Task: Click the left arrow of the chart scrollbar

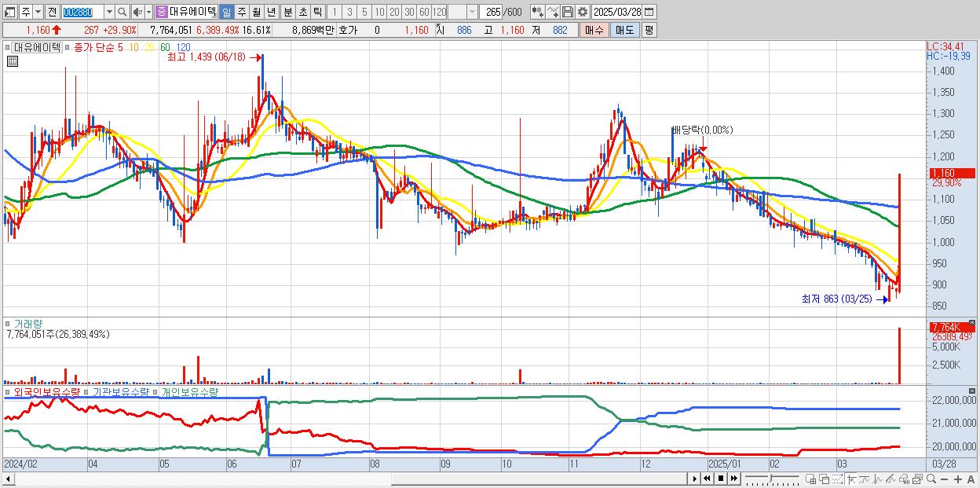Action: pyautogui.click(x=9, y=479)
